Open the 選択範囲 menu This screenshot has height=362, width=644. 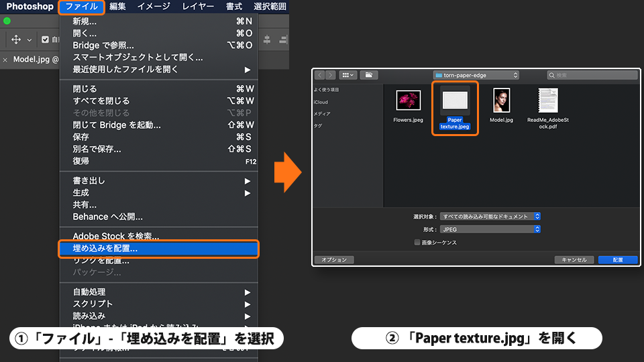pos(270,7)
